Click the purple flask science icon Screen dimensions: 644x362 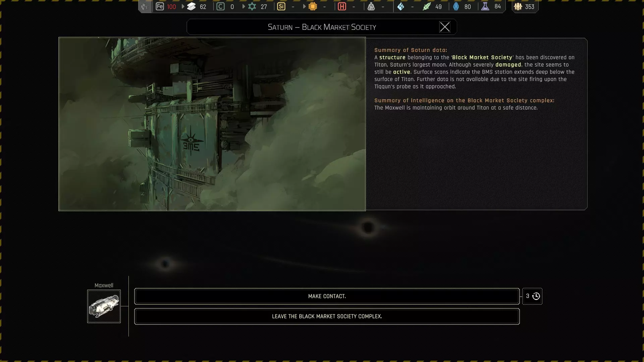485,6
